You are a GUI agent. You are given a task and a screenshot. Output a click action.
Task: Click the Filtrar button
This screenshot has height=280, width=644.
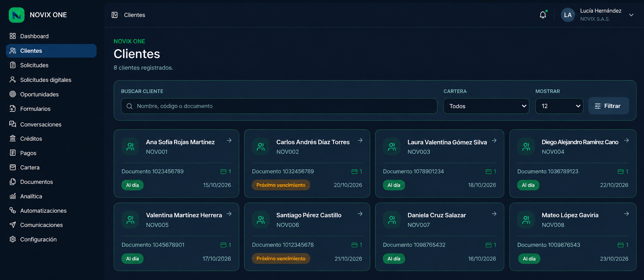[x=609, y=106]
